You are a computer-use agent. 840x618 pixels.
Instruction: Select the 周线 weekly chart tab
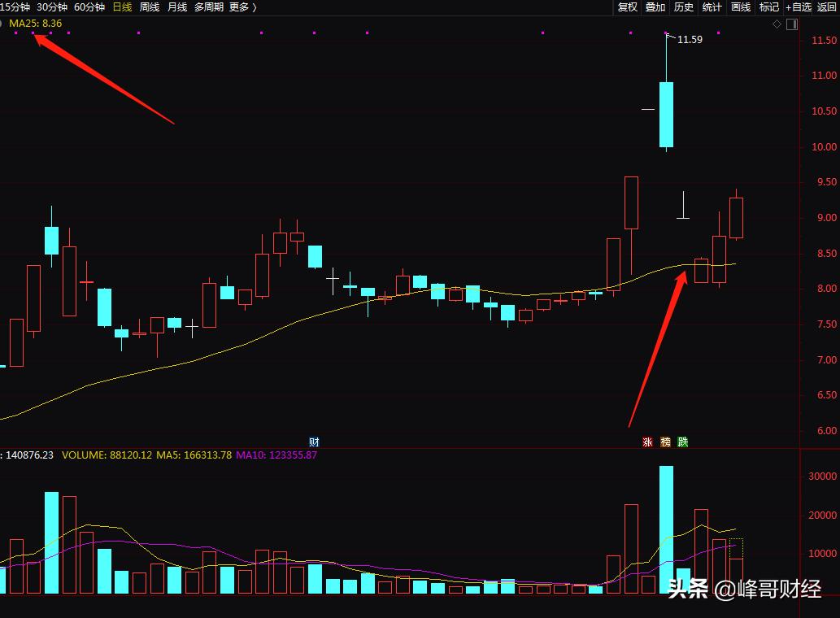tap(150, 7)
